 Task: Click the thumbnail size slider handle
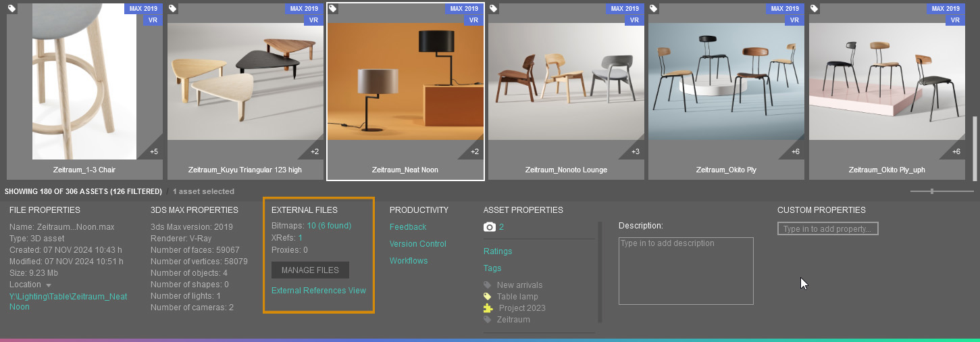[x=932, y=191]
